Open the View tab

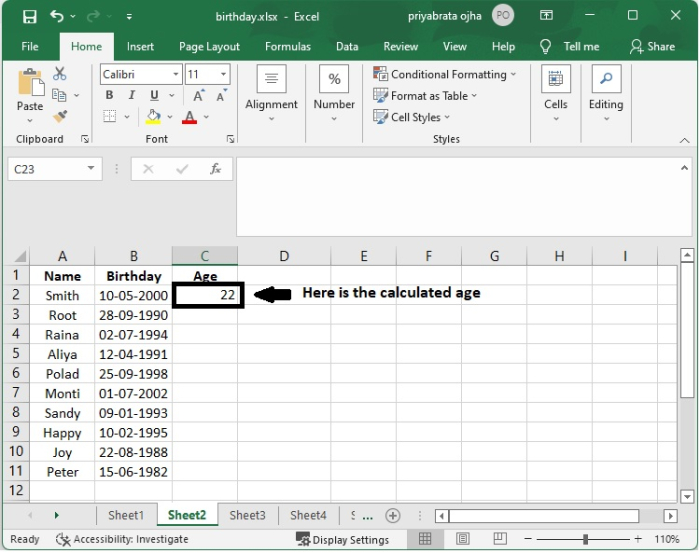454,46
